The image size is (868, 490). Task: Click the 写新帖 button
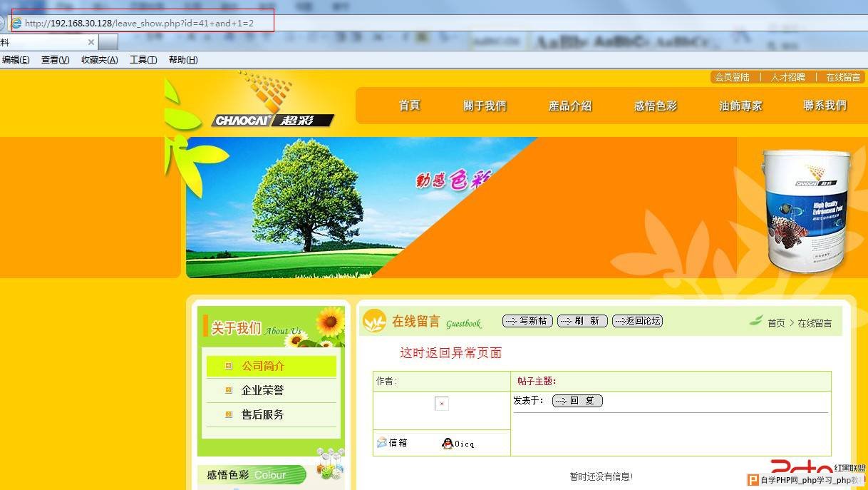(527, 321)
